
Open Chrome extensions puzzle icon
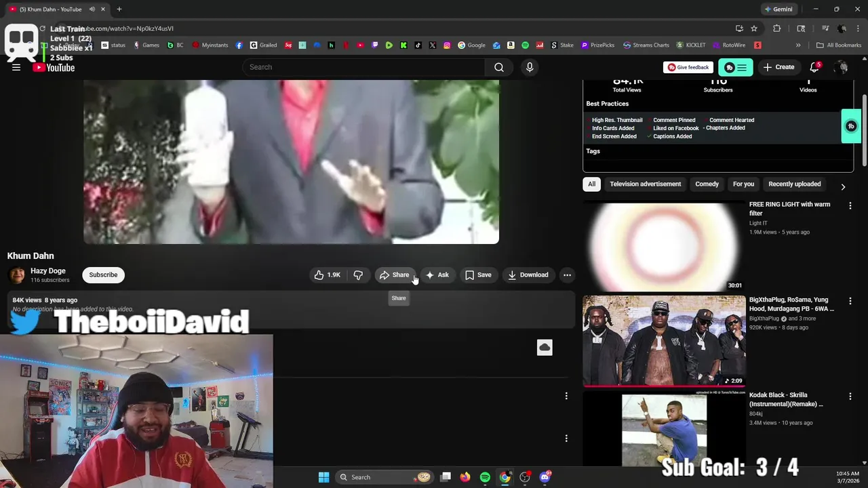[x=777, y=28]
